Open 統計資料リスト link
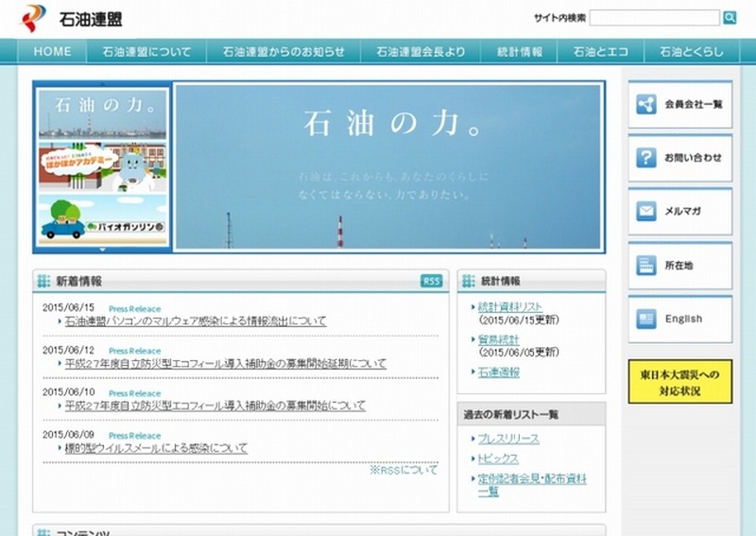 pos(510,307)
